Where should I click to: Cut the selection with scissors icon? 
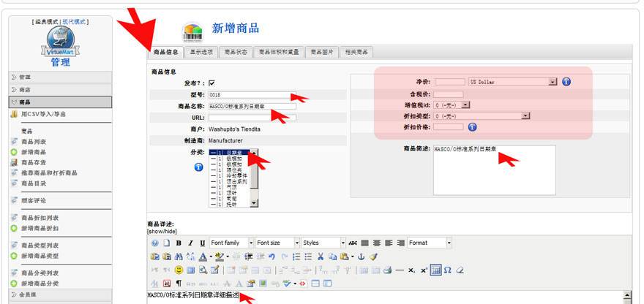point(321,256)
